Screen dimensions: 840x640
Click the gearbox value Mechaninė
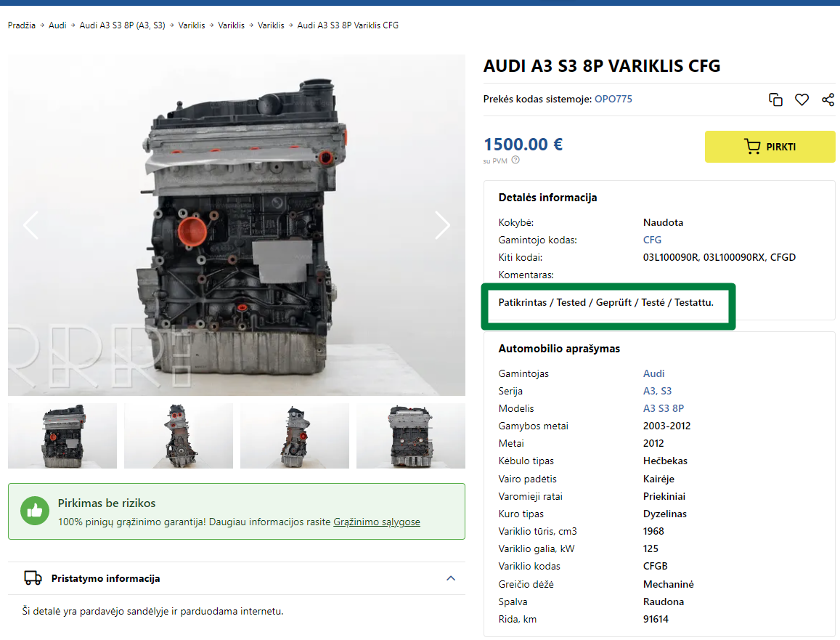point(668,584)
